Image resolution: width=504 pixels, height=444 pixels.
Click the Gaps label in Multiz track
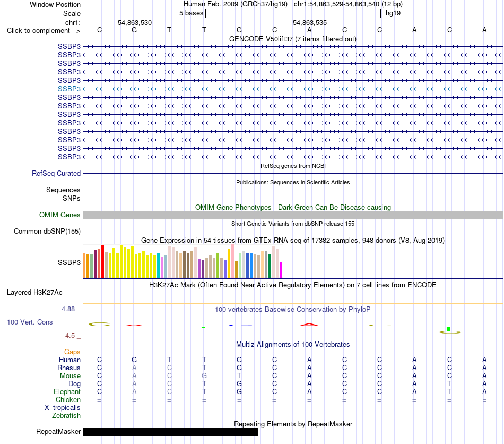(72, 352)
